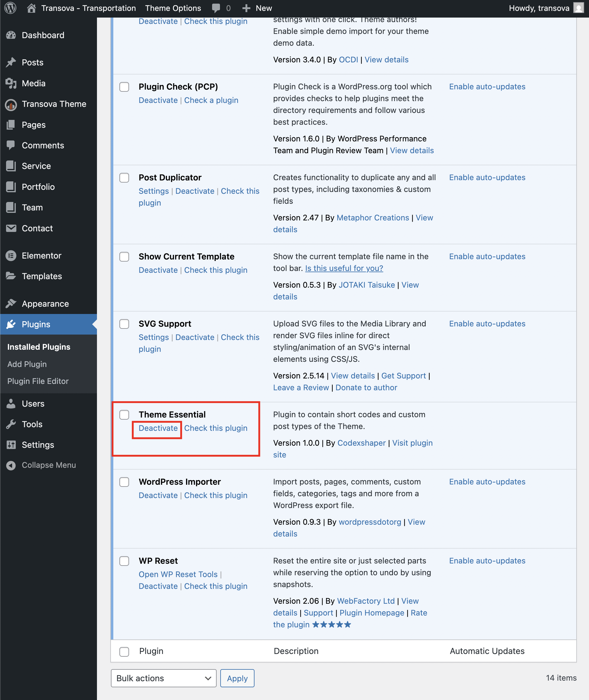The image size is (589, 700).
Task: Check the Theme Essential plugin checkbox
Action: pyautogui.click(x=124, y=415)
